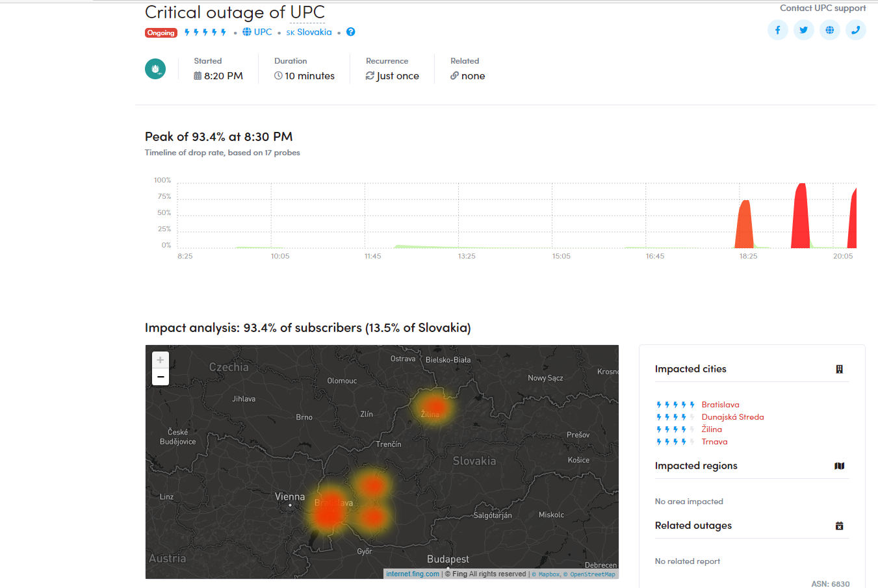The height and width of the screenshot is (588, 878).
Task: Click Vienna label on the map
Action: click(x=290, y=497)
